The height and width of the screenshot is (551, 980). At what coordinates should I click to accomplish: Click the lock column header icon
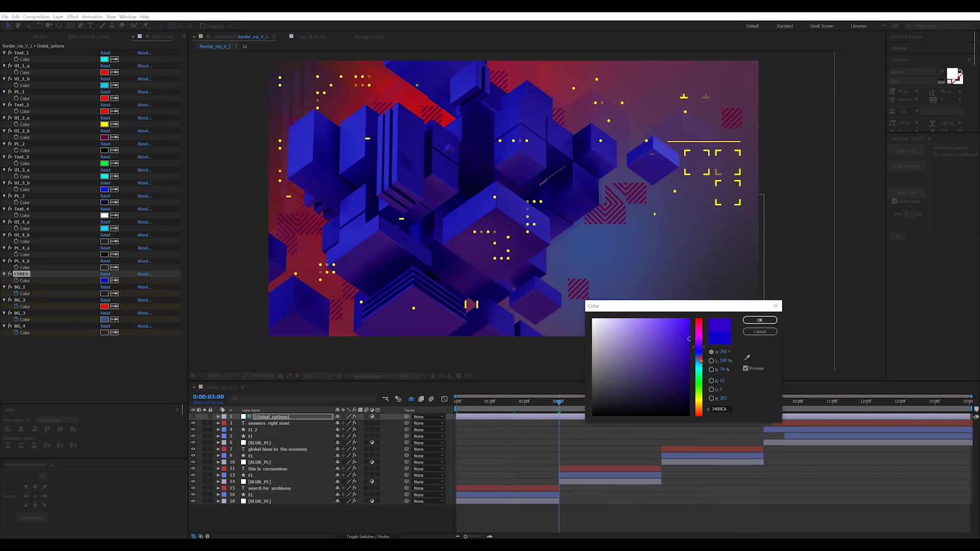click(x=210, y=410)
